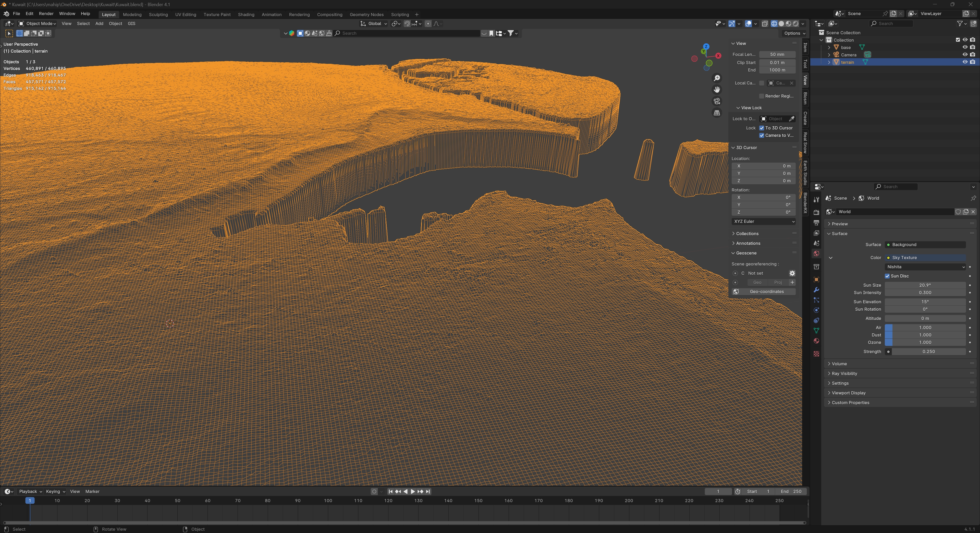The height and width of the screenshot is (533, 980).
Task: Hide the terrain object in the outliner
Action: [965, 62]
